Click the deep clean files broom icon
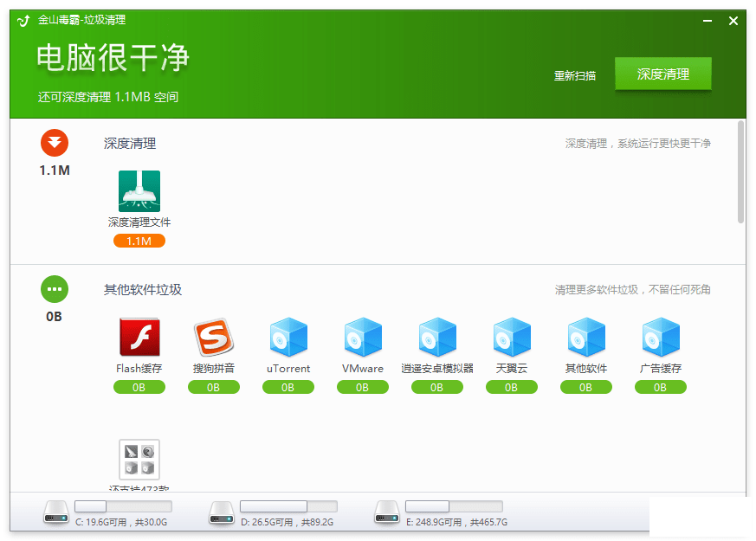756x541 pixels. [139, 191]
